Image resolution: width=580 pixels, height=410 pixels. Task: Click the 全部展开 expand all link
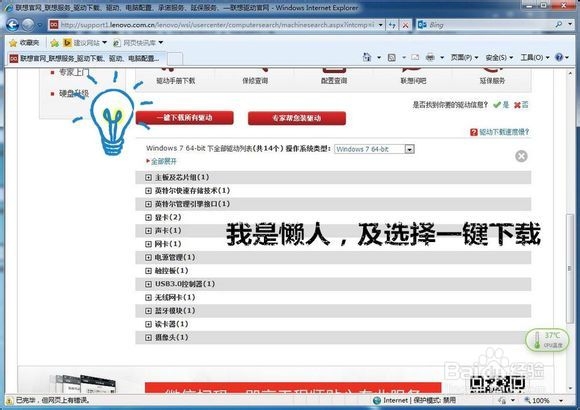pos(163,161)
